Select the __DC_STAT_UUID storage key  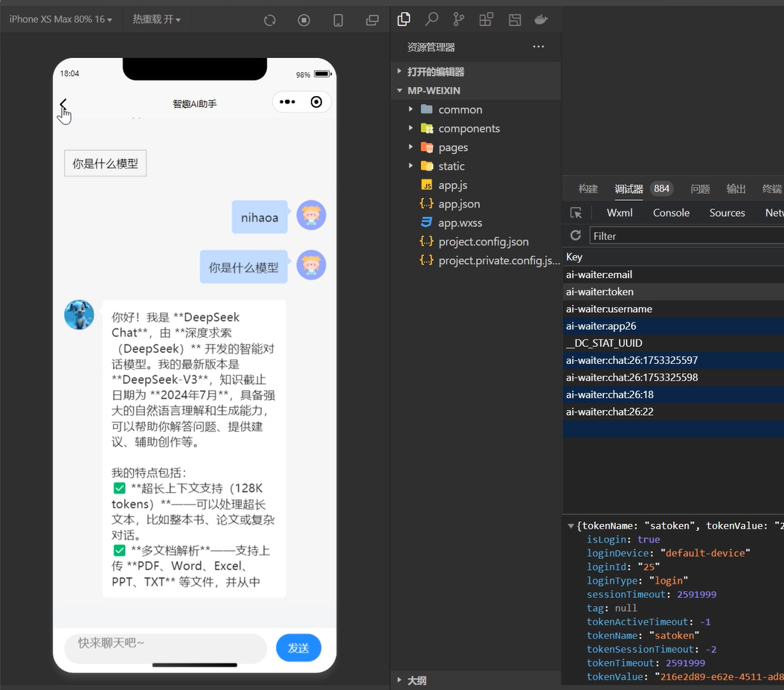[673, 343]
